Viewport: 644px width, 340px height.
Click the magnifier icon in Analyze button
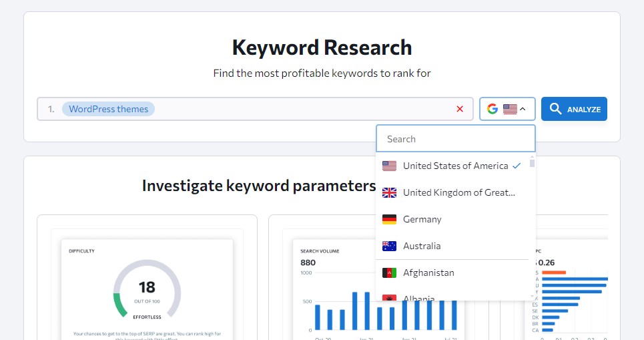click(x=555, y=108)
